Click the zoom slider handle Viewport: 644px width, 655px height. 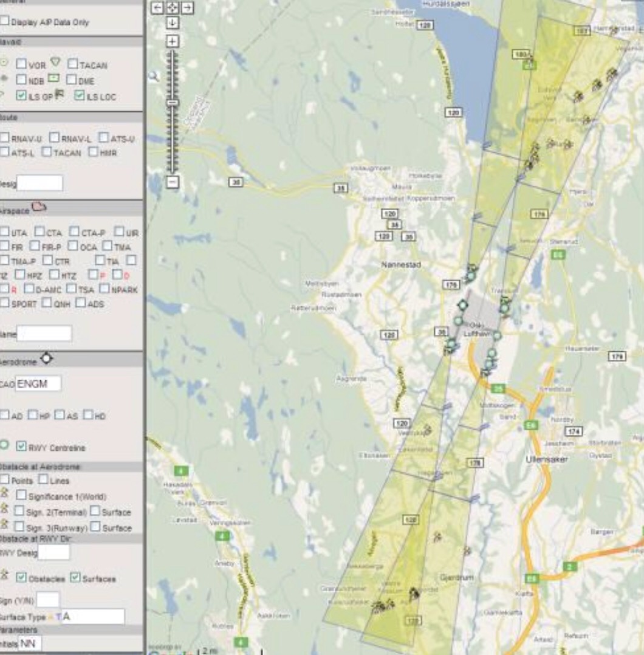click(173, 102)
